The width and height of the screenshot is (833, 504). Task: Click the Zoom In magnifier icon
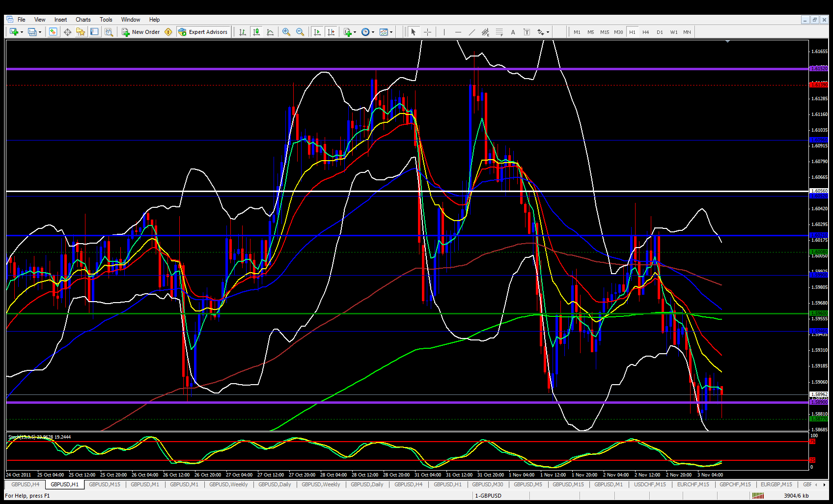coord(286,32)
